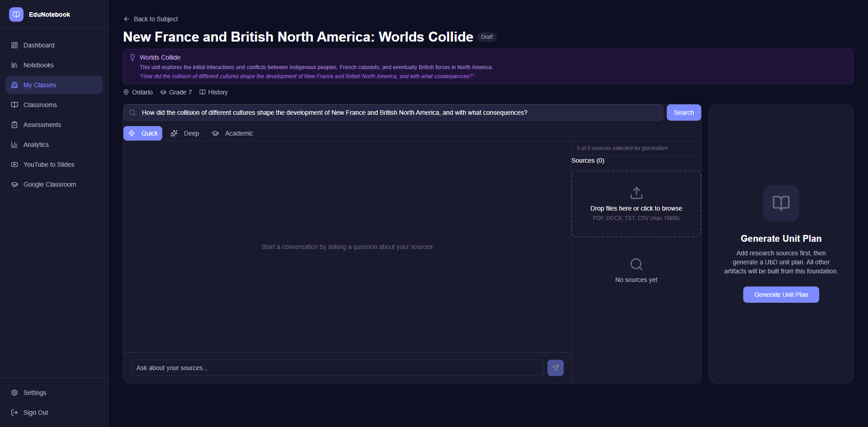Viewport: 868px width, 427px height.
Task: Click the History label chip
Action: (x=213, y=92)
